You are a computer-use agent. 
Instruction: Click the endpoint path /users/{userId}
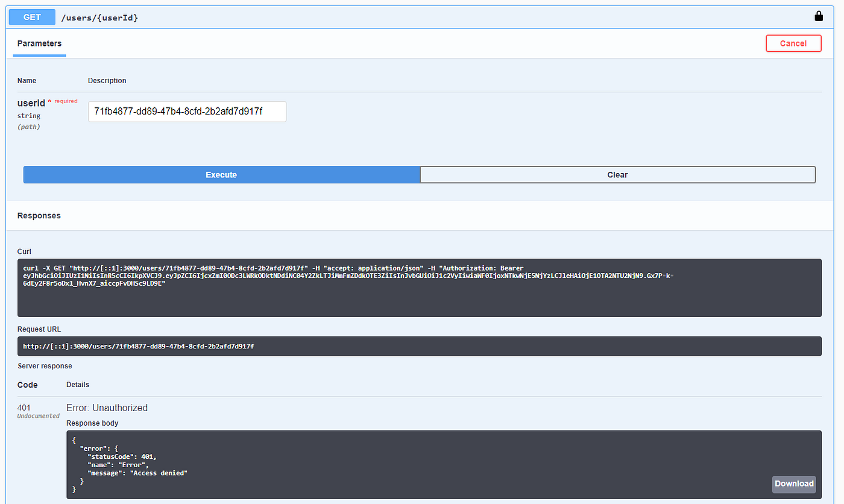coord(101,17)
